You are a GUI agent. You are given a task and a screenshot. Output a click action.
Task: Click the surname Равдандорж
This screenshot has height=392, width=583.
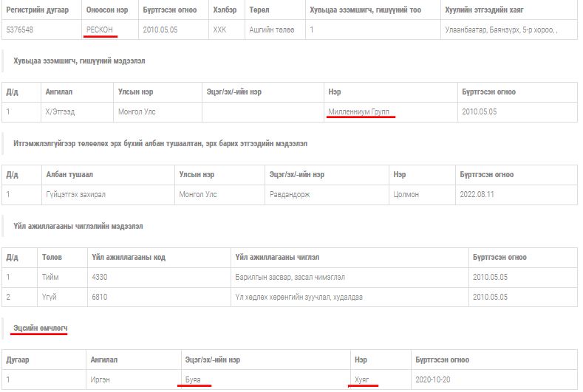[x=290, y=194]
